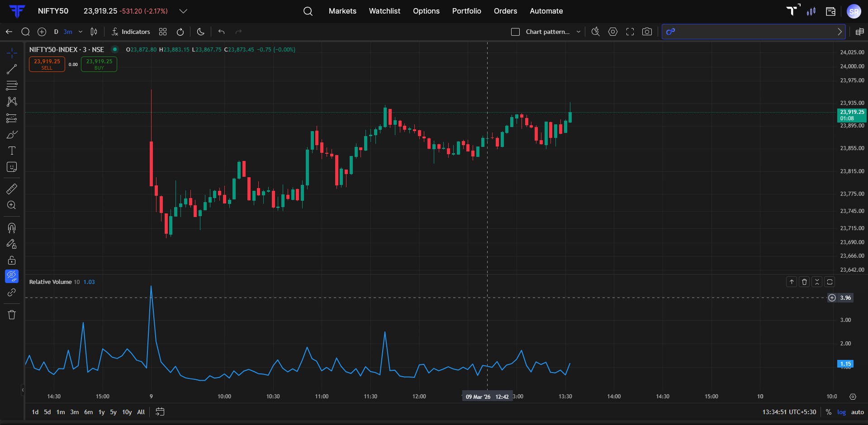
Task: Expand the NIFTY50 symbol dropdown chevron
Action: (x=183, y=11)
